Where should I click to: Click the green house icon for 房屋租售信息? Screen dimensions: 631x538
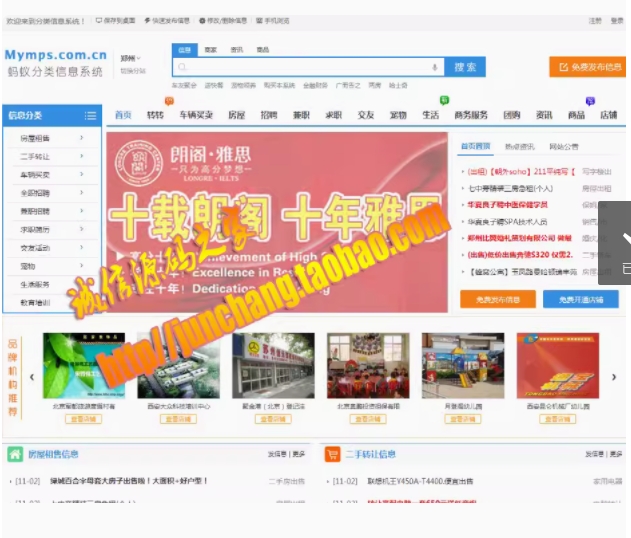15,455
